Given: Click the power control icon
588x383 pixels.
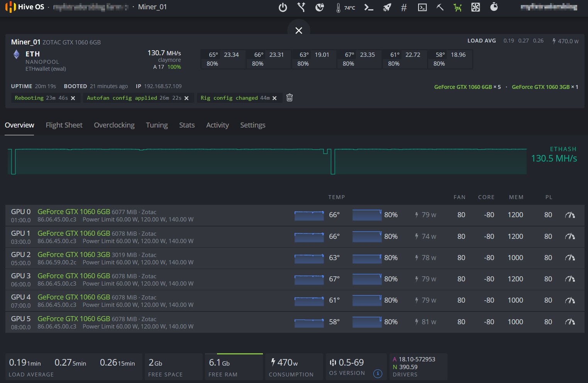Looking at the screenshot, I should pos(283,7).
